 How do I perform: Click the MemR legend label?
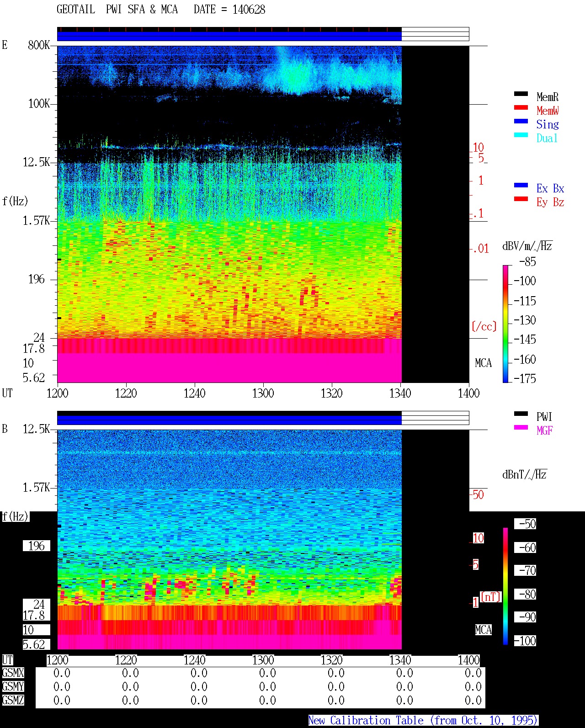(x=548, y=97)
